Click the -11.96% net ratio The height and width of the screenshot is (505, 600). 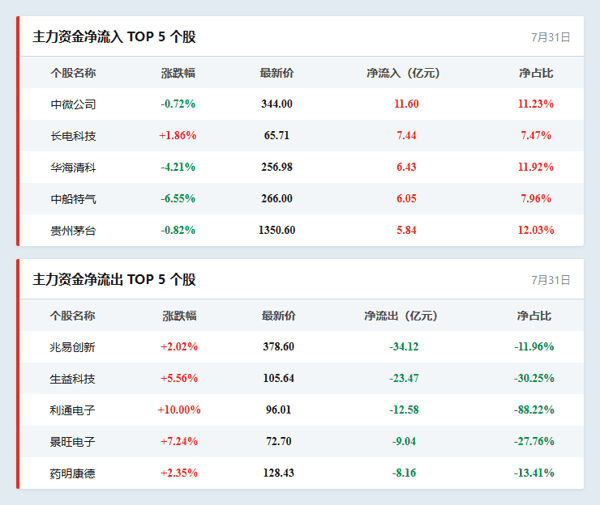point(534,347)
